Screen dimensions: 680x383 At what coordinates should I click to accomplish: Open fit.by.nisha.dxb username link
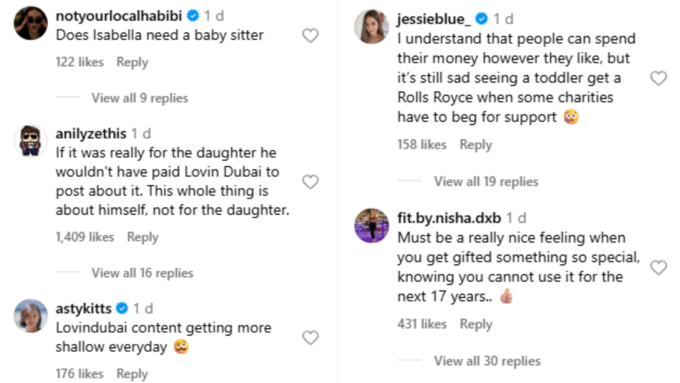pos(449,218)
